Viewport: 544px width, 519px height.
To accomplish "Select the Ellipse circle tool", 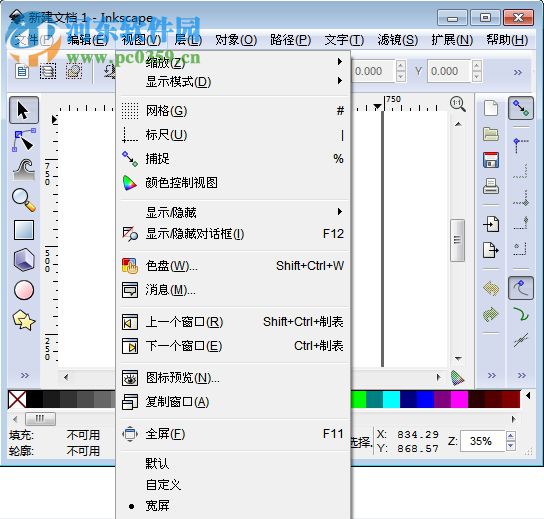I will [x=24, y=290].
